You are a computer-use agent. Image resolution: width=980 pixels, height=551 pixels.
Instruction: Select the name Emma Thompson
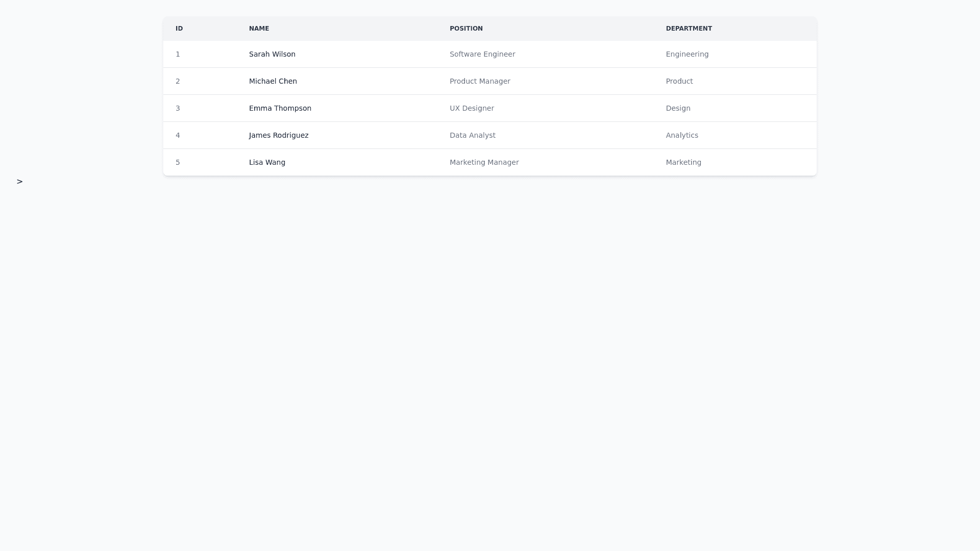[280, 108]
